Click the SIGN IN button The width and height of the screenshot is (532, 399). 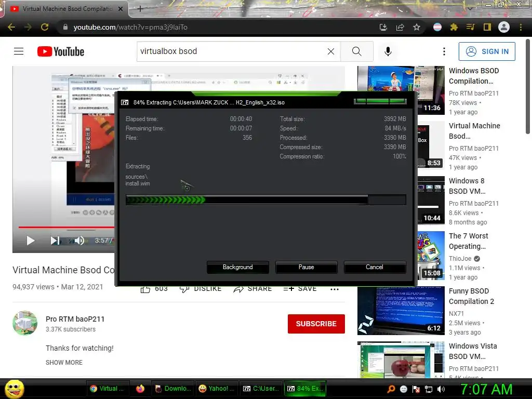pyautogui.click(x=487, y=51)
